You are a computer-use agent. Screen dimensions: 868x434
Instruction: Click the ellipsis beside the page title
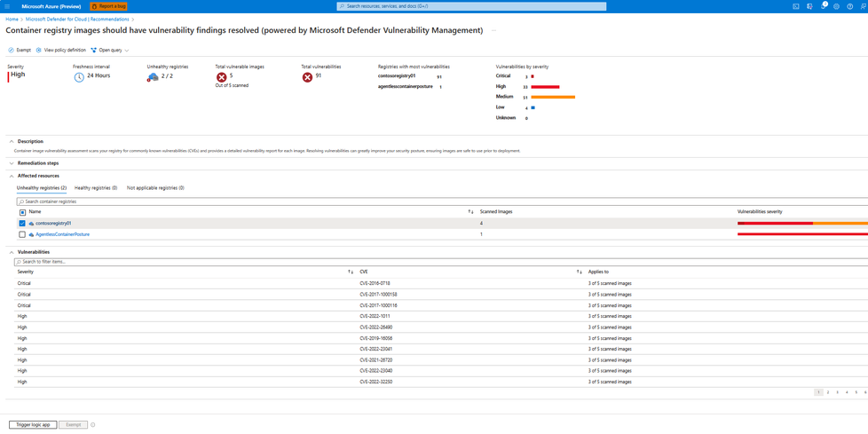pos(494,30)
